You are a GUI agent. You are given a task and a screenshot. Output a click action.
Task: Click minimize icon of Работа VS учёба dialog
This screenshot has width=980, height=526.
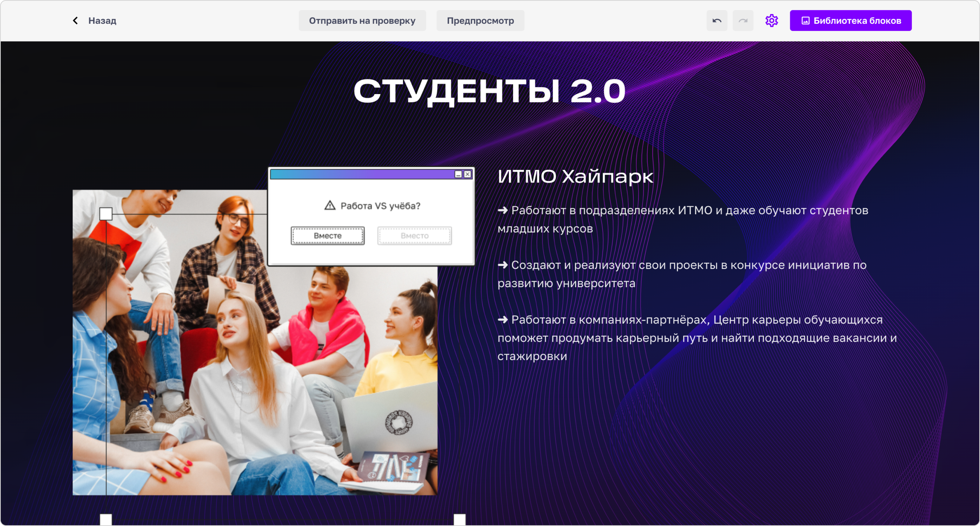(458, 174)
